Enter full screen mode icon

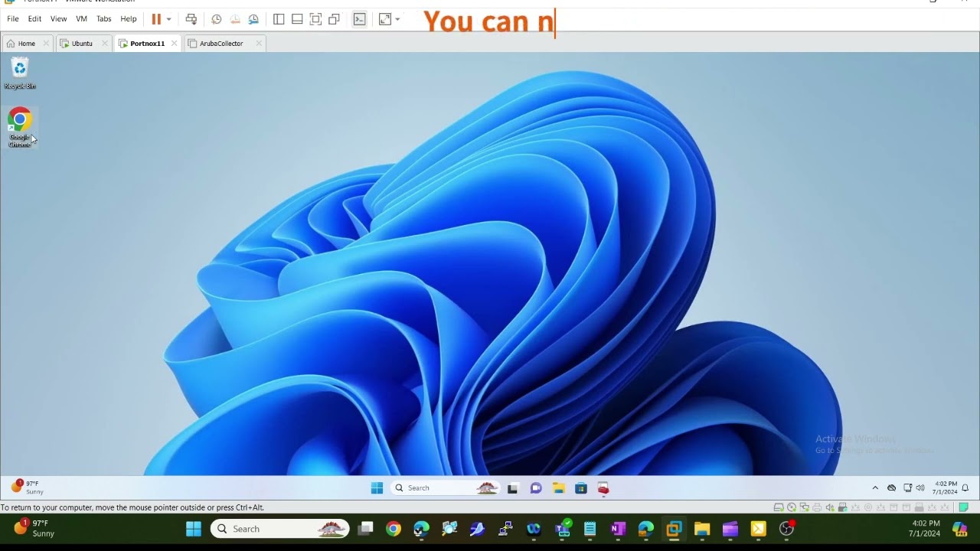point(315,19)
